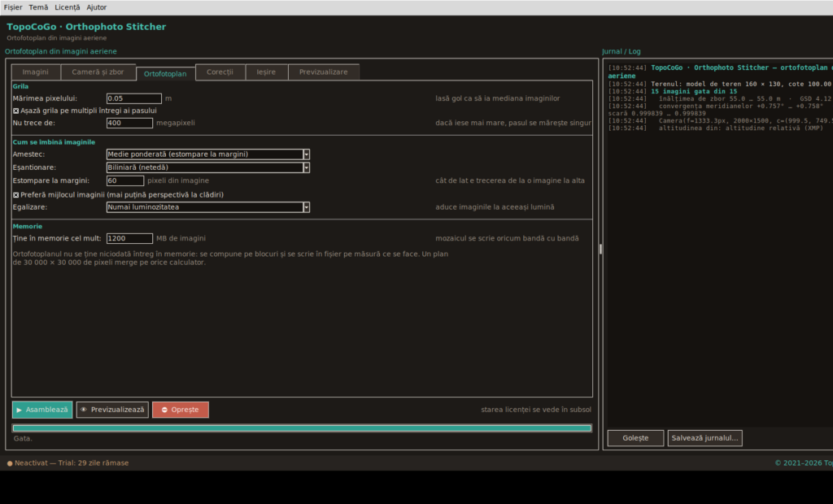
Task: Click 'mozaicul se scrie oricum bandă cu bandă' hint
Action: 507,238
